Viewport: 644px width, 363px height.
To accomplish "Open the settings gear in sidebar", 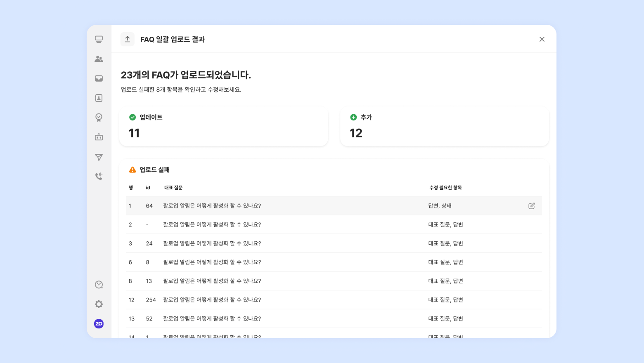I will click(x=99, y=304).
